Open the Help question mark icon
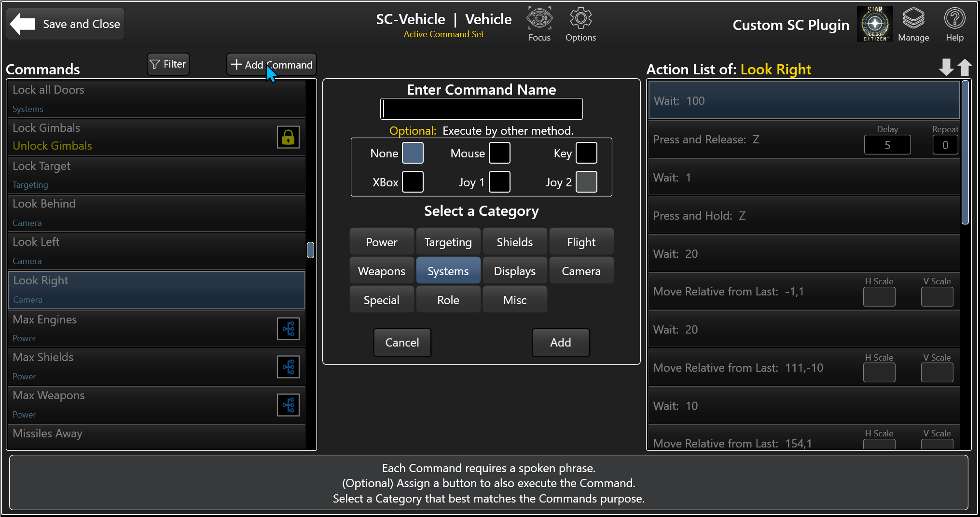Viewport: 980px width, 517px height. (x=954, y=19)
